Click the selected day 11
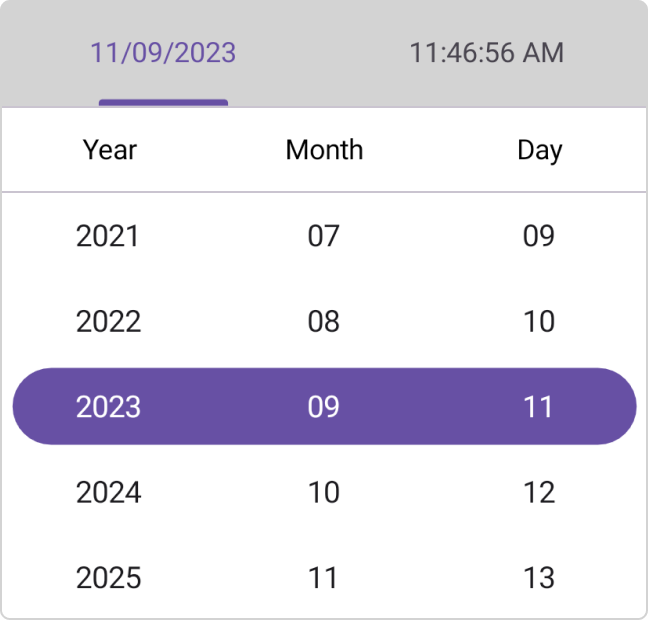This screenshot has width=648, height=620. 539,407
